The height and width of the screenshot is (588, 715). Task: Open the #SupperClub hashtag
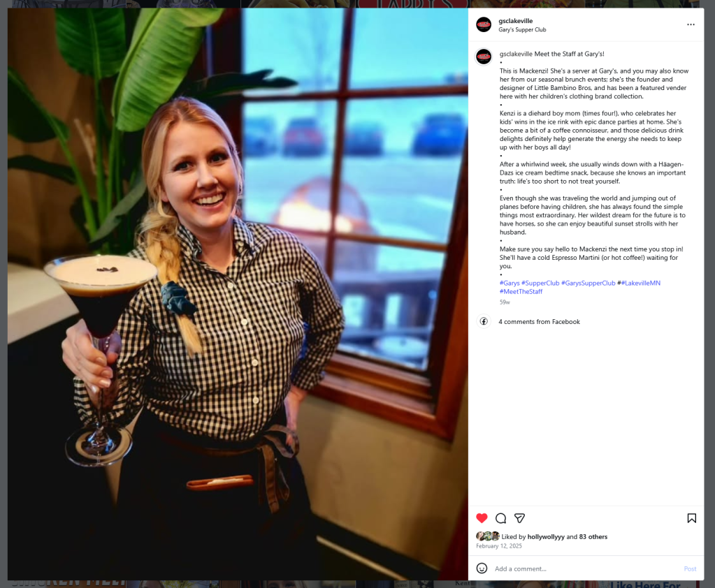(540, 284)
